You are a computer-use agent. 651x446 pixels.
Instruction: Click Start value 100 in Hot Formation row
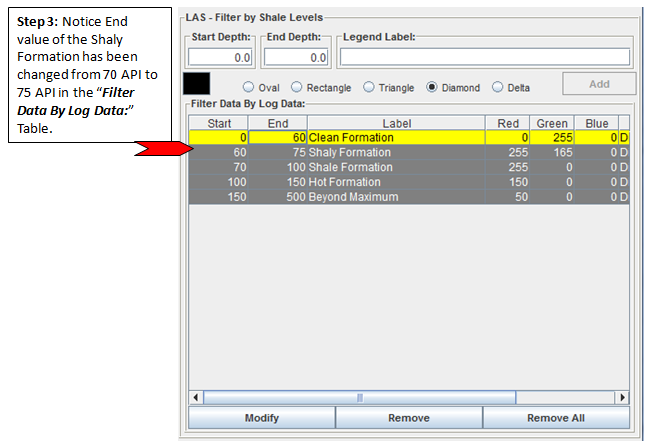pyautogui.click(x=219, y=182)
